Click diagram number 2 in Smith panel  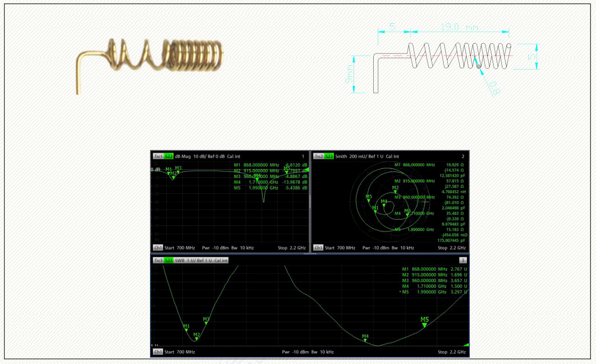click(463, 156)
